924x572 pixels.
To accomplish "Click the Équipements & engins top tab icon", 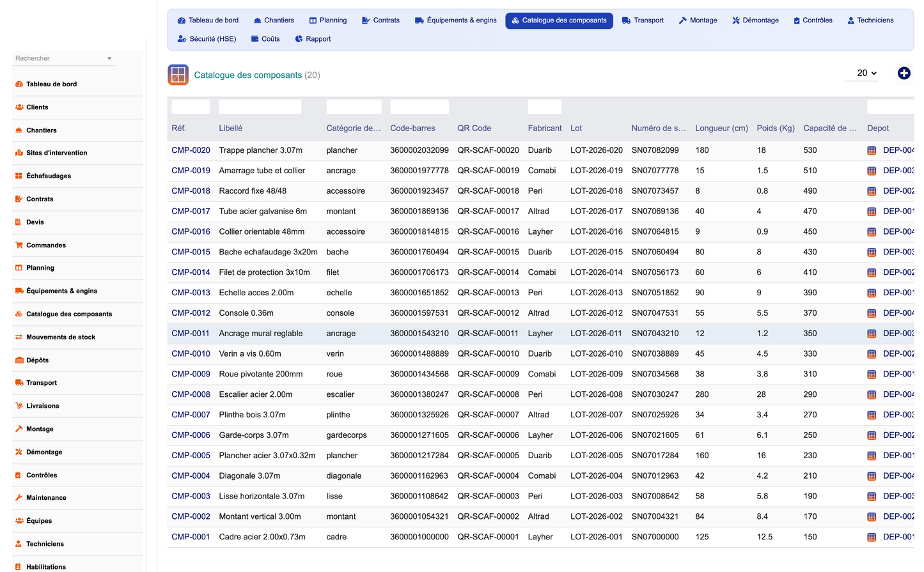I will click(x=419, y=20).
